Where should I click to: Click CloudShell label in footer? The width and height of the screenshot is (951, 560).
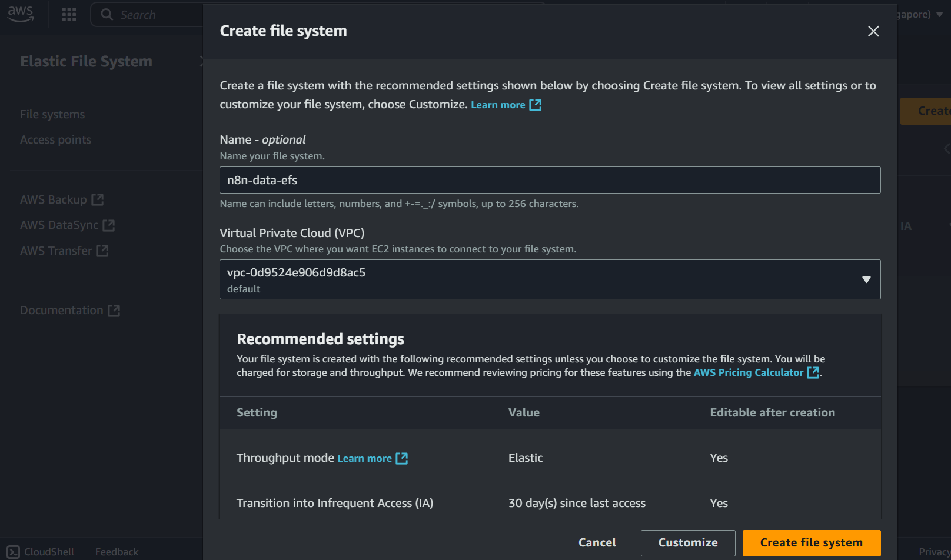pyautogui.click(x=49, y=552)
